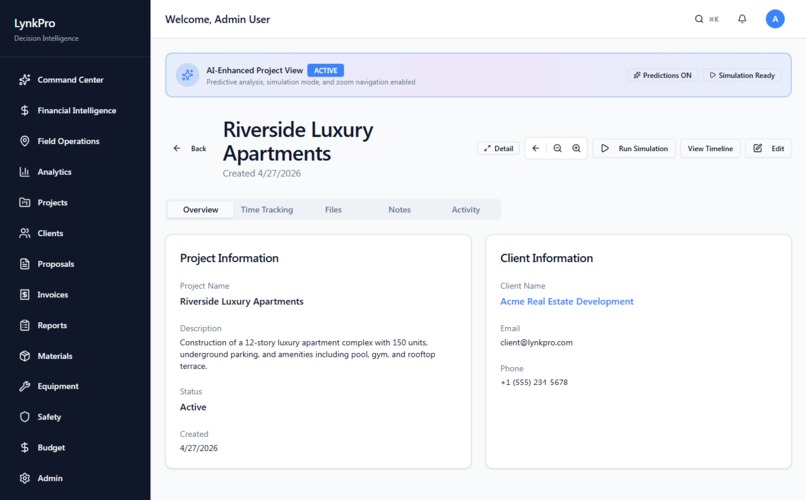Click the Budget dollar icon
The height and width of the screenshot is (500, 806).
coord(25,448)
